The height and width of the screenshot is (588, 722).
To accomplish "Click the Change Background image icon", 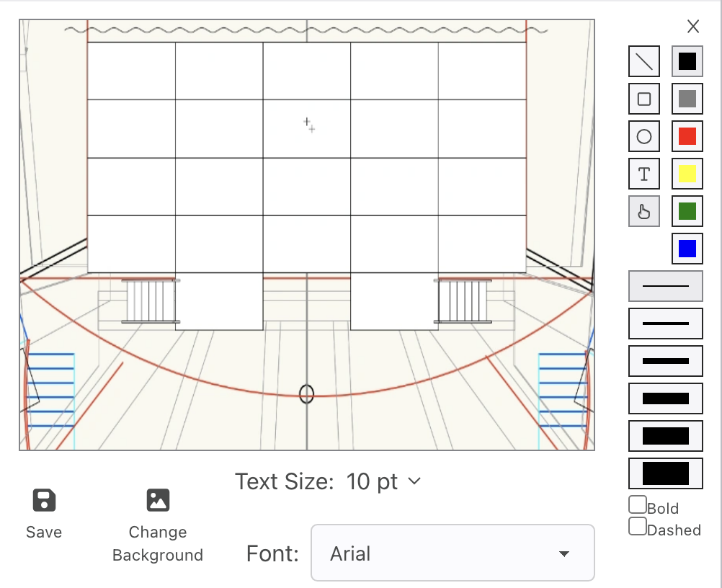I will tap(157, 500).
